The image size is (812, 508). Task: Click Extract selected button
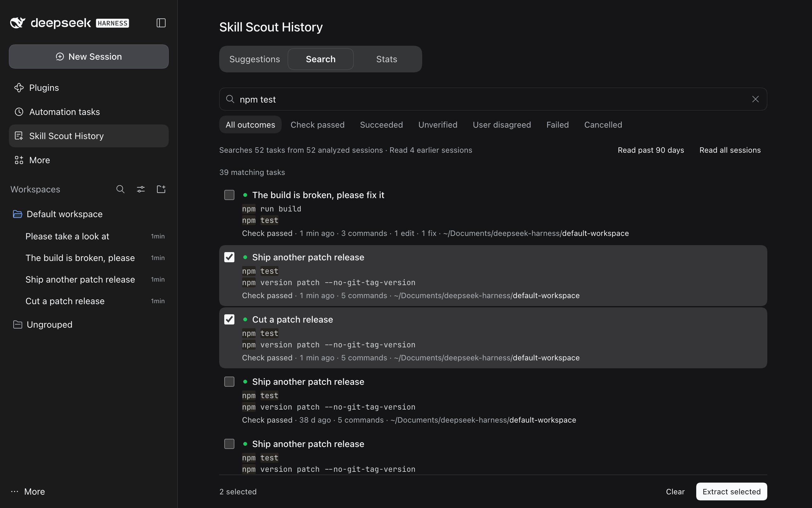click(731, 491)
